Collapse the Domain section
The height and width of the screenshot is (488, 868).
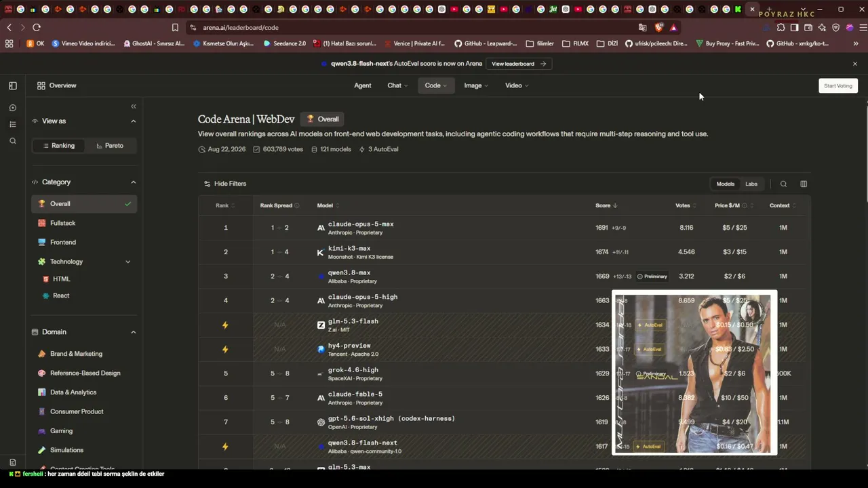coord(134,332)
